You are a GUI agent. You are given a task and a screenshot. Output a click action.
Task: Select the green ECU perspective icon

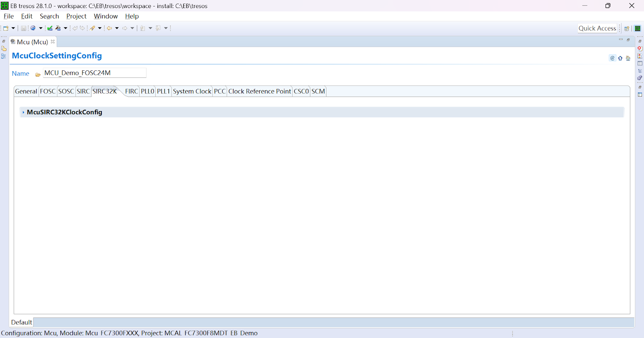pyautogui.click(x=638, y=29)
